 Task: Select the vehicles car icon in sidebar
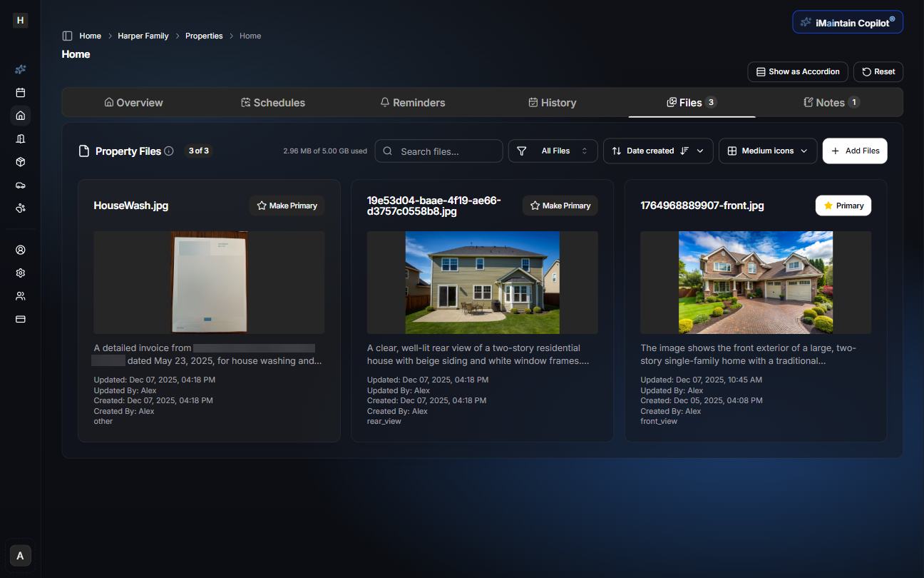coord(20,185)
